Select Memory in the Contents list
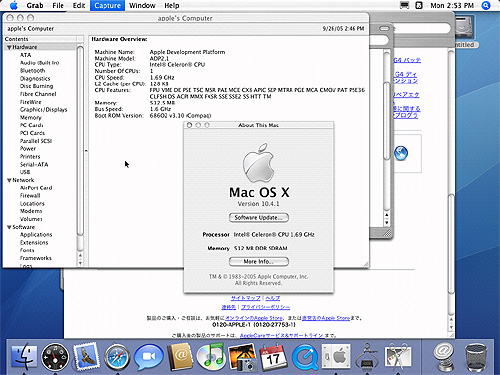Viewport: 500px width, 375px height. point(31,118)
